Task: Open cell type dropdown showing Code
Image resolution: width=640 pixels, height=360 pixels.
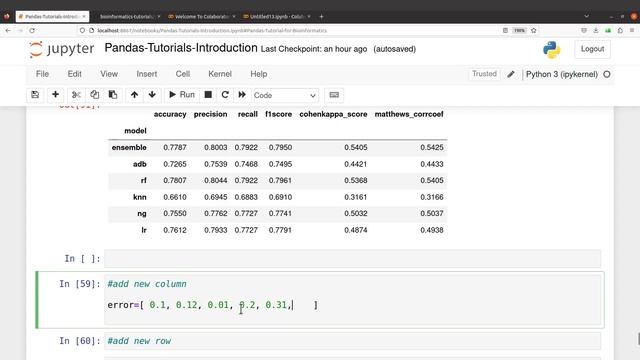Action: 285,95
